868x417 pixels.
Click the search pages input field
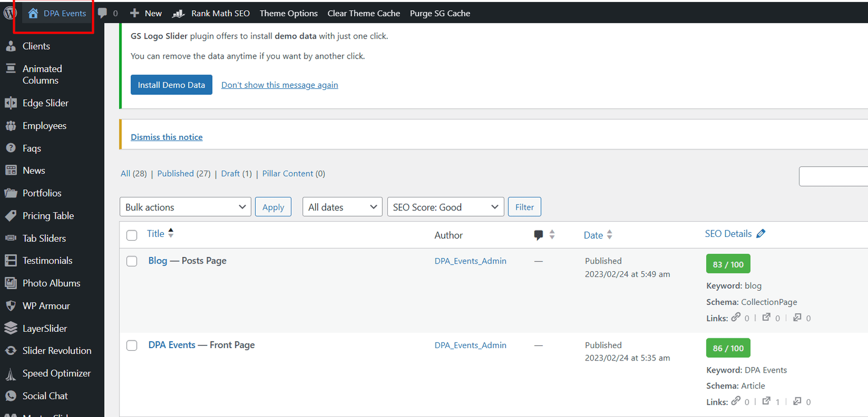tap(833, 177)
